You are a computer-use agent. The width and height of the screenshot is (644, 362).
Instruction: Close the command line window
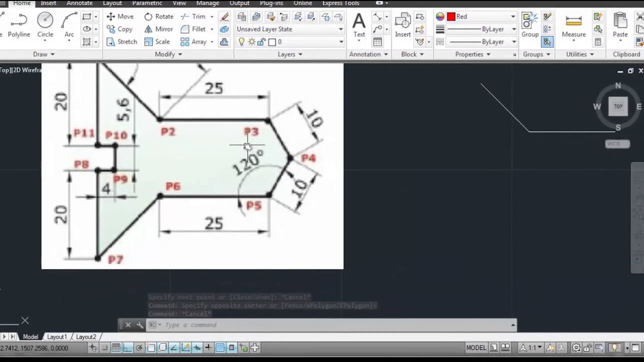[128, 325]
